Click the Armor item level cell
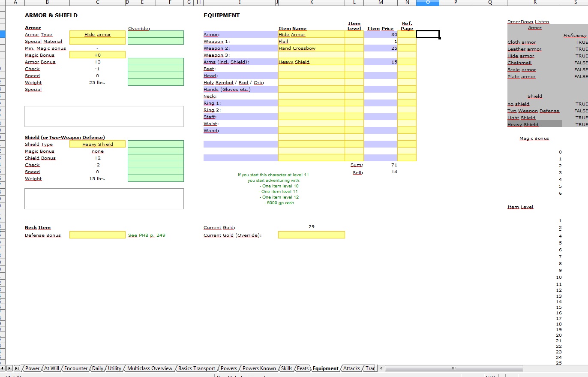588x377 pixels. (354, 34)
